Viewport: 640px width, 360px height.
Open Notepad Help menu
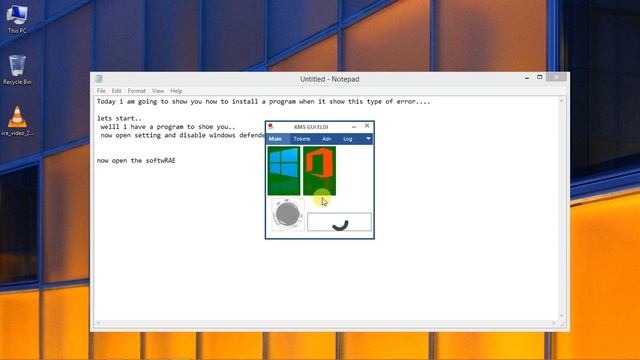176,91
